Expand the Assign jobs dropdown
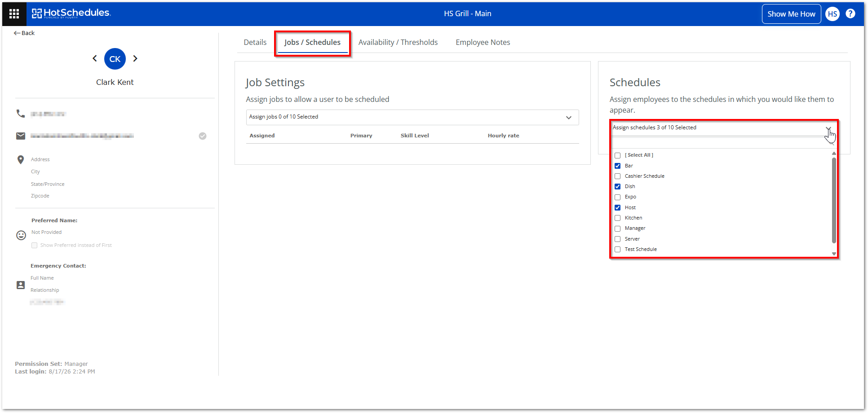868x413 pixels. coord(412,117)
